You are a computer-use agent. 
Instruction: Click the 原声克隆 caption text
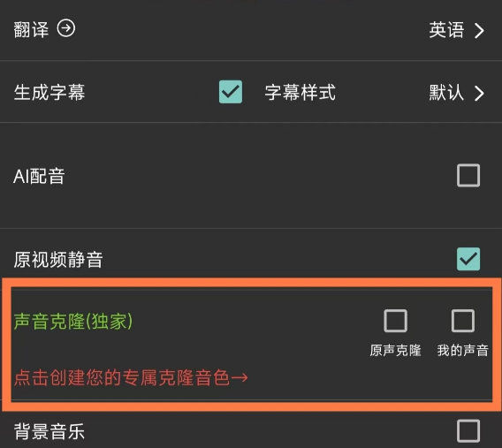(395, 351)
